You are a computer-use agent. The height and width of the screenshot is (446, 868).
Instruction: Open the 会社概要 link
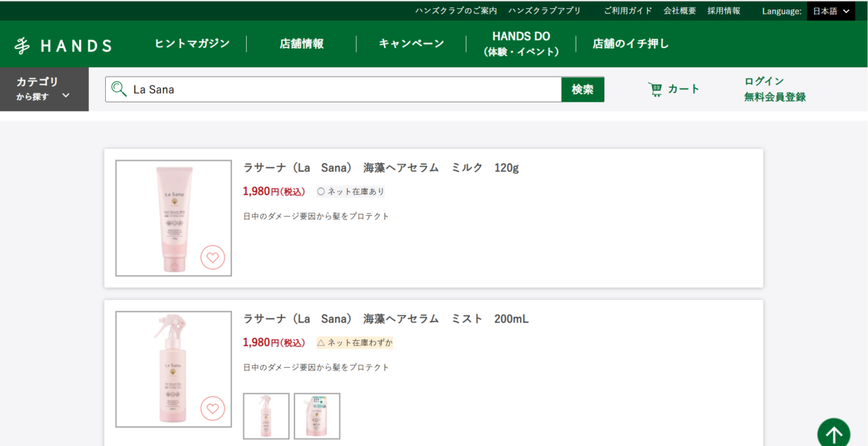(679, 11)
